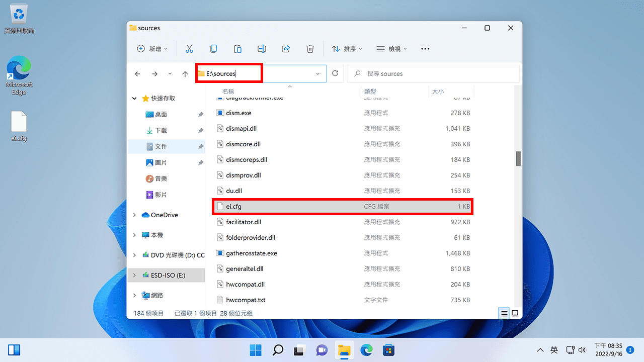Click the Cut scissors icon in toolbar
Viewport: 644px width, 362px height.
189,49
